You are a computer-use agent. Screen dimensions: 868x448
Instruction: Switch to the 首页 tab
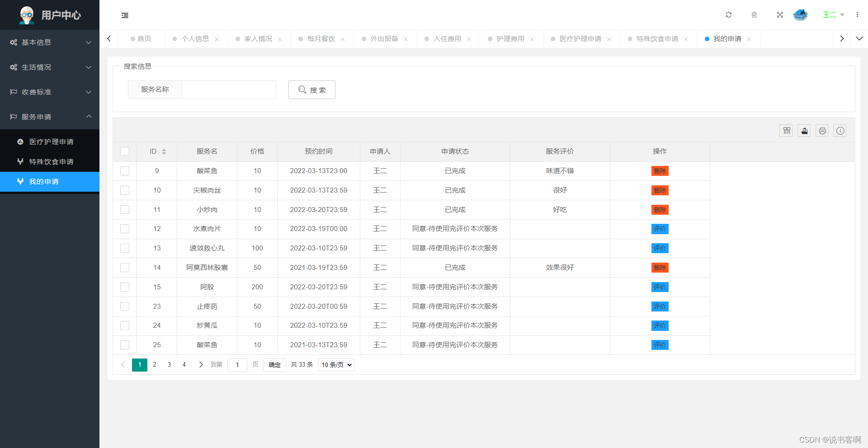coord(141,39)
